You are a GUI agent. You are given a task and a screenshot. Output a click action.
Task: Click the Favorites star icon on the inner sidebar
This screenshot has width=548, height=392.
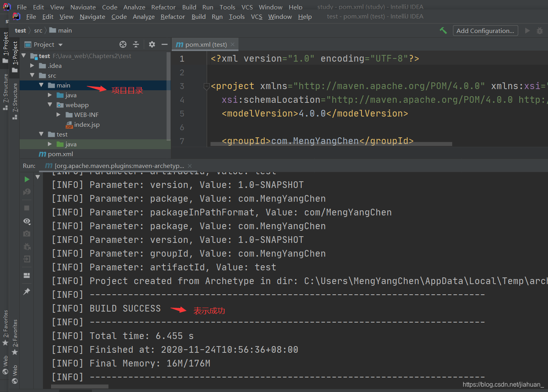(15, 352)
